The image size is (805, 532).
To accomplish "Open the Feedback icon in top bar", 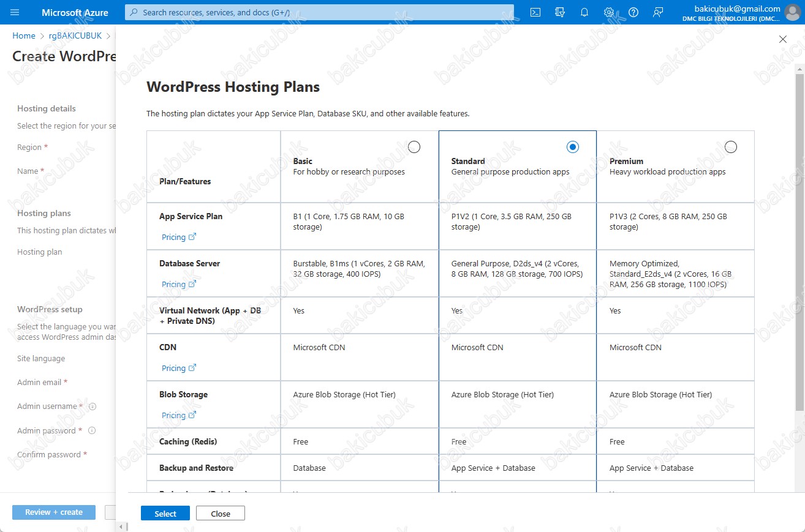I will pyautogui.click(x=658, y=12).
